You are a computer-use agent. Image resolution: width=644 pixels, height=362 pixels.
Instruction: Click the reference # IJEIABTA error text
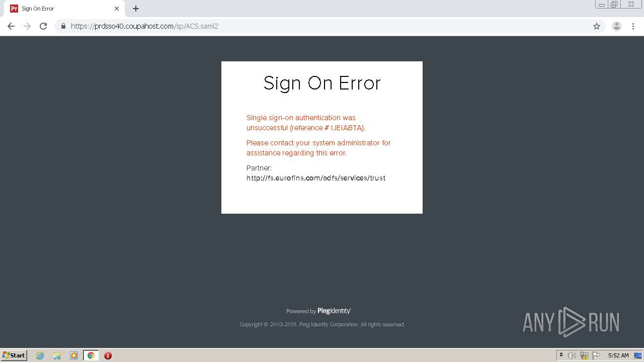(x=306, y=123)
